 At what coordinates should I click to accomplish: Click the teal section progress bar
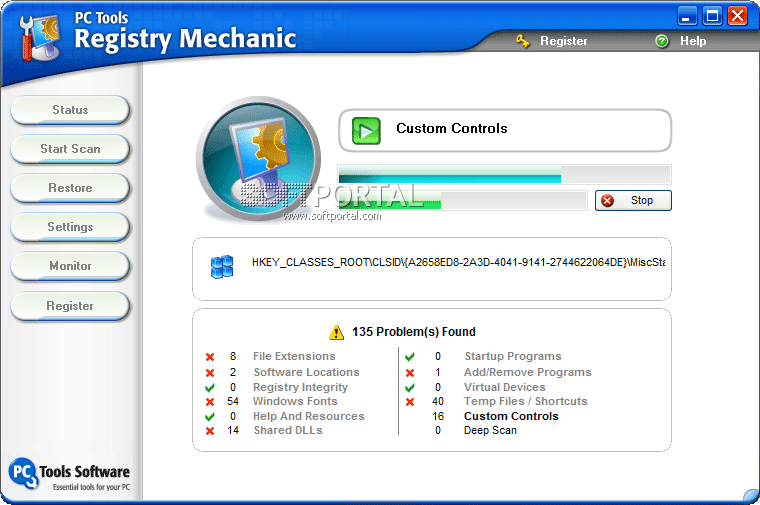tap(504, 174)
